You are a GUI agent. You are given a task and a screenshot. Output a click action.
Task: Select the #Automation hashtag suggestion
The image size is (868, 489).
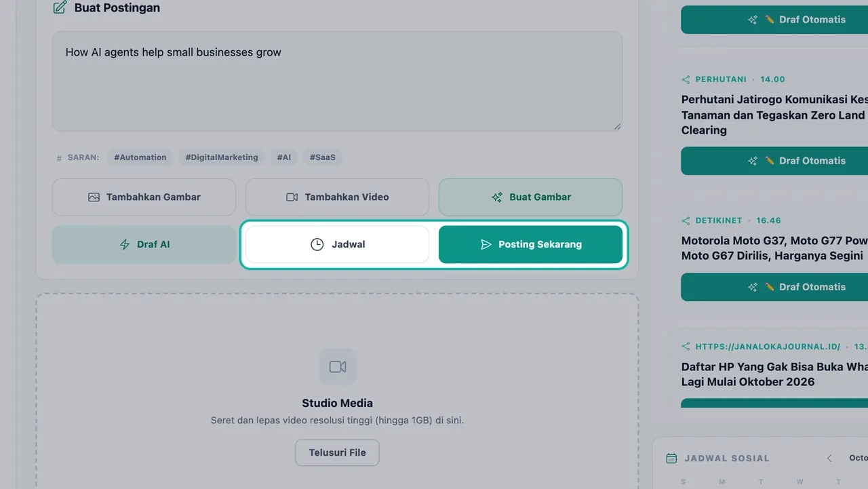pos(140,157)
